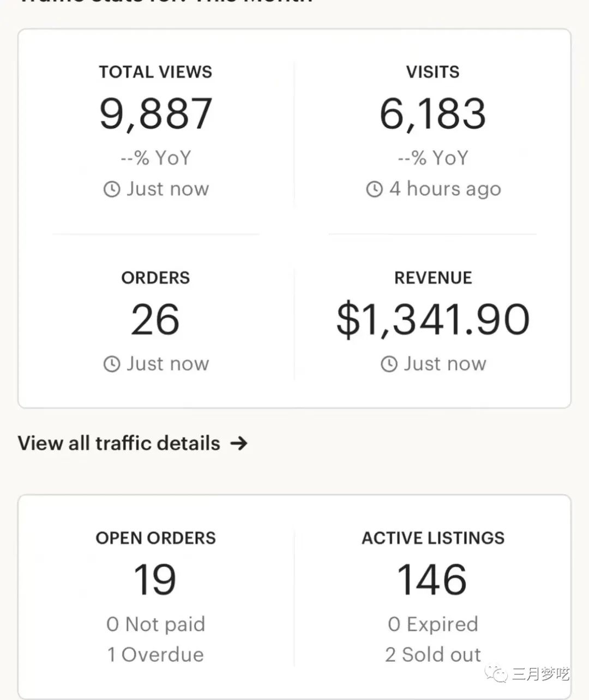Click the arrow next to View all traffic details
The height and width of the screenshot is (700, 589).
click(239, 443)
